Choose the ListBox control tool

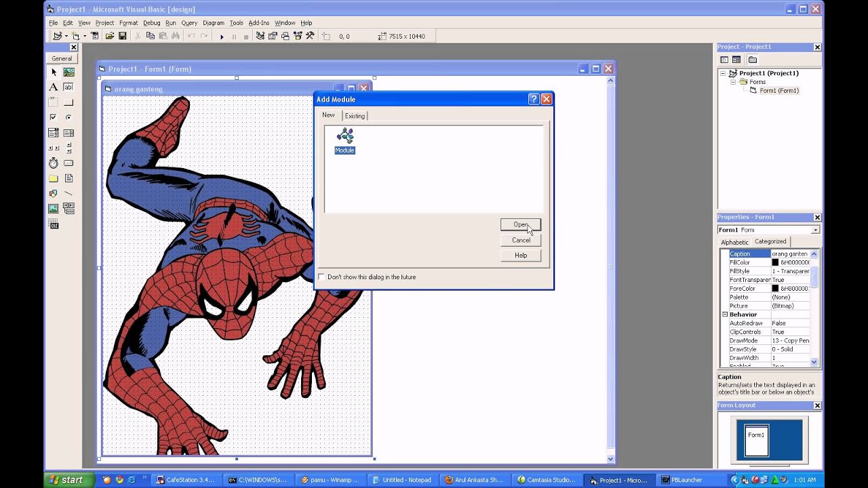click(68, 133)
